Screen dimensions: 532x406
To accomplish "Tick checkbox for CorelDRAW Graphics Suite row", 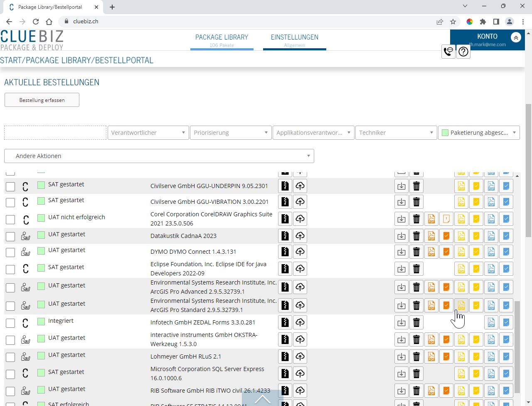I will [x=10, y=220].
